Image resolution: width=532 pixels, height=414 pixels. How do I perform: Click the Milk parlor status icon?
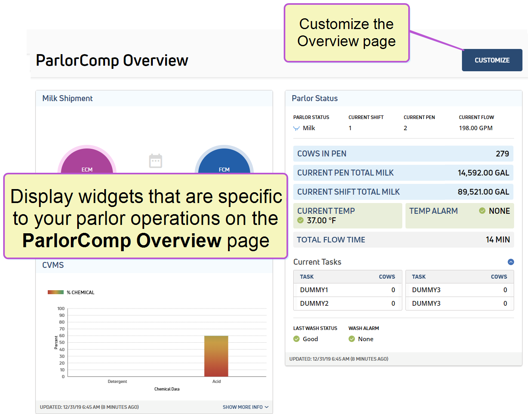coord(296,128)
